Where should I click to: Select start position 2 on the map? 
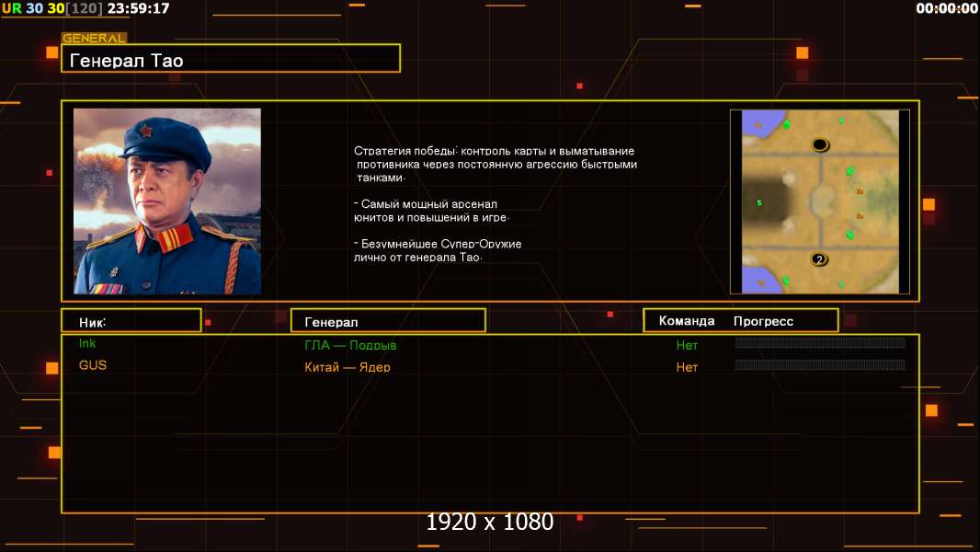[x=819, y=259]
